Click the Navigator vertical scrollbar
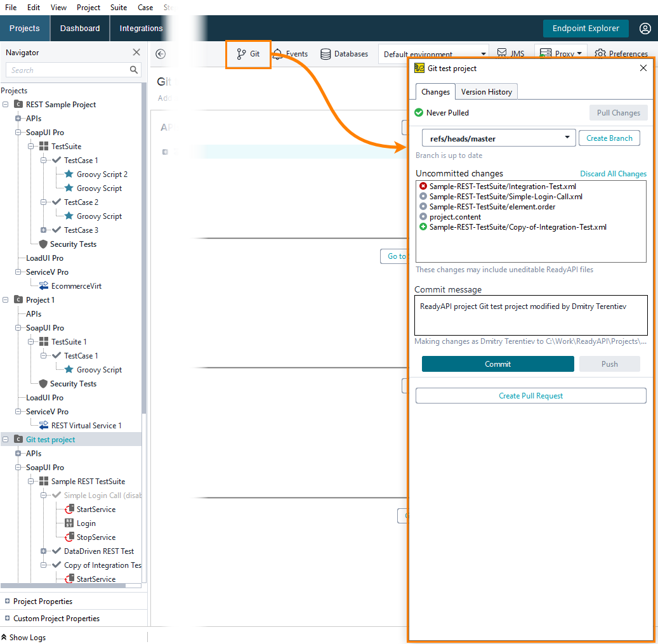 [x=144, y=247]
